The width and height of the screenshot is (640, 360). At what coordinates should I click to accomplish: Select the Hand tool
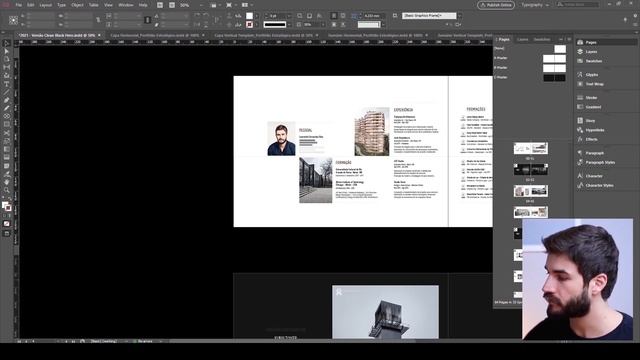point(6,182)
